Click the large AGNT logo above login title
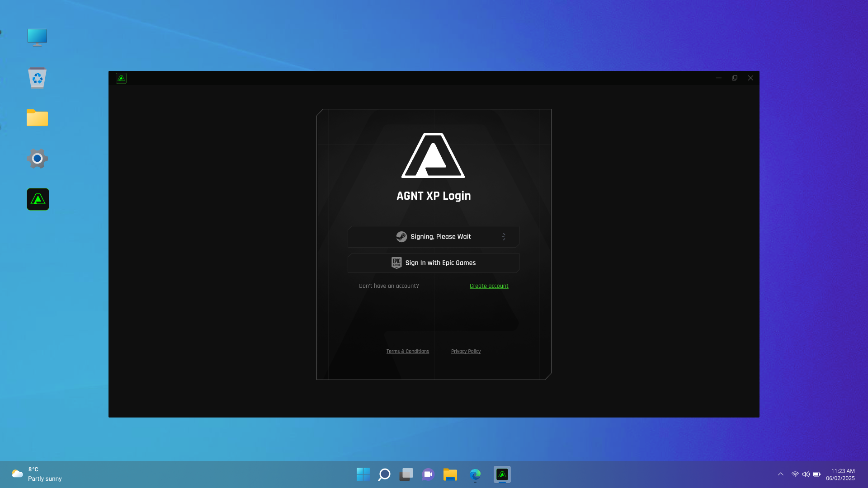Viewport: 868px width, 488px height. click(433, 155)
